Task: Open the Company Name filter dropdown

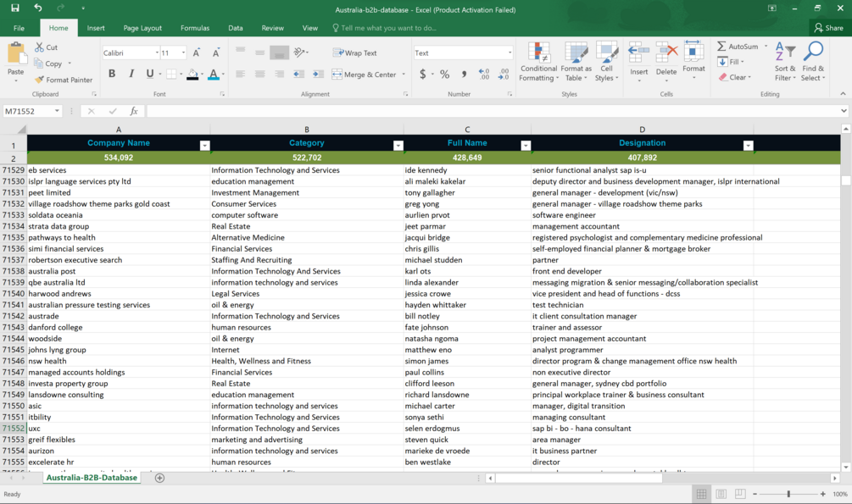Action: coord(205,146)
